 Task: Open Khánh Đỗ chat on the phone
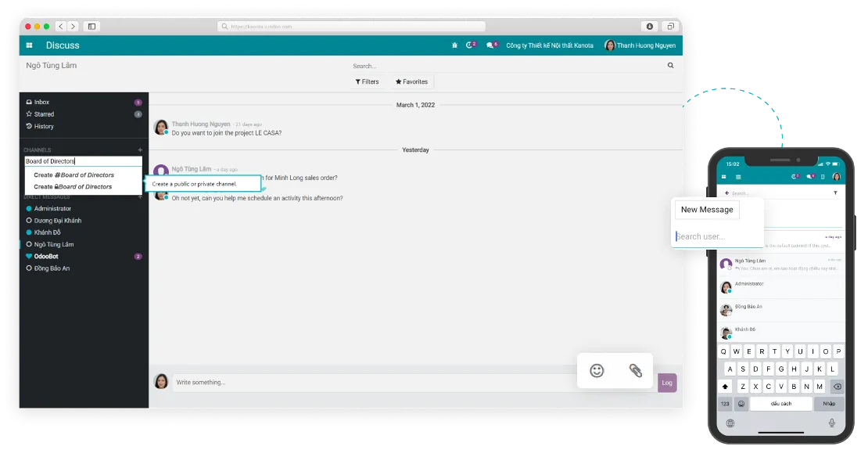coord(781,332)
